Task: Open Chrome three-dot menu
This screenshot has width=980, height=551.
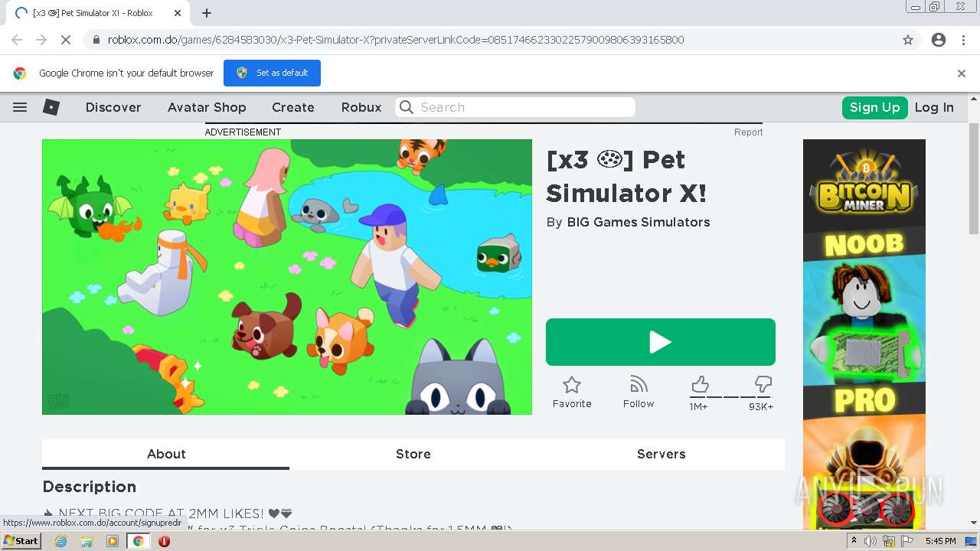Action: coord(963,40)
